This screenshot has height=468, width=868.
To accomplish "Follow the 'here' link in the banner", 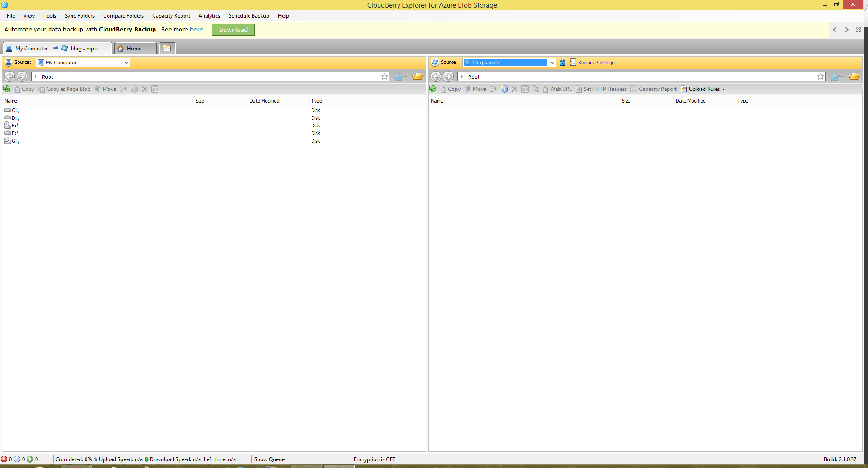I will [x=196, y=30].
